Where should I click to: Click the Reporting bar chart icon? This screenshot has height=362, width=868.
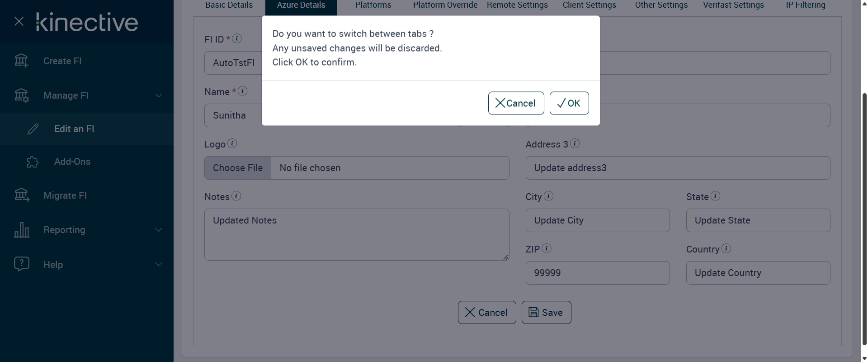(x=22, y=230)
